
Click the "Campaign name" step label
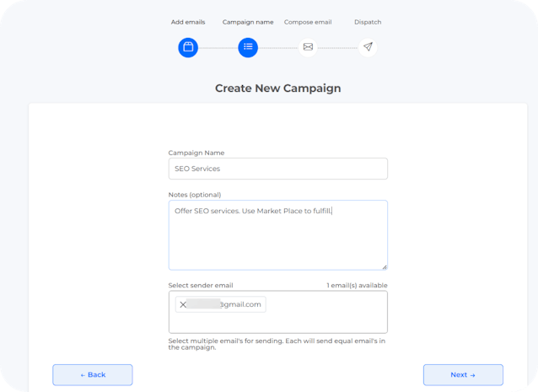(x=248, y=22)
